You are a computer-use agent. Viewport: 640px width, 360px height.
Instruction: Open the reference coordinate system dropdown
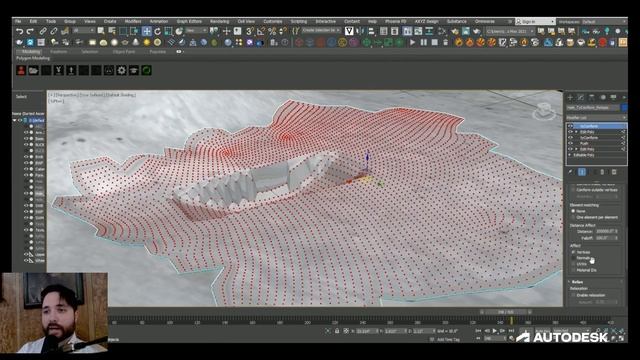point(196,31)
